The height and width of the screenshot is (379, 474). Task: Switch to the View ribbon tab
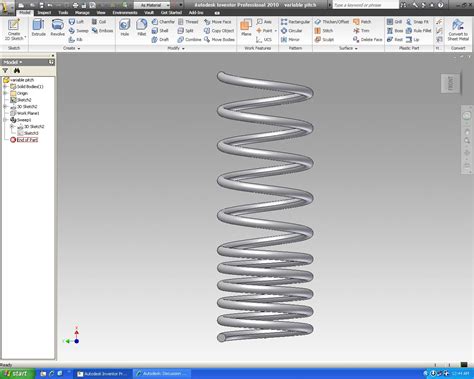[x=101, y=13]
